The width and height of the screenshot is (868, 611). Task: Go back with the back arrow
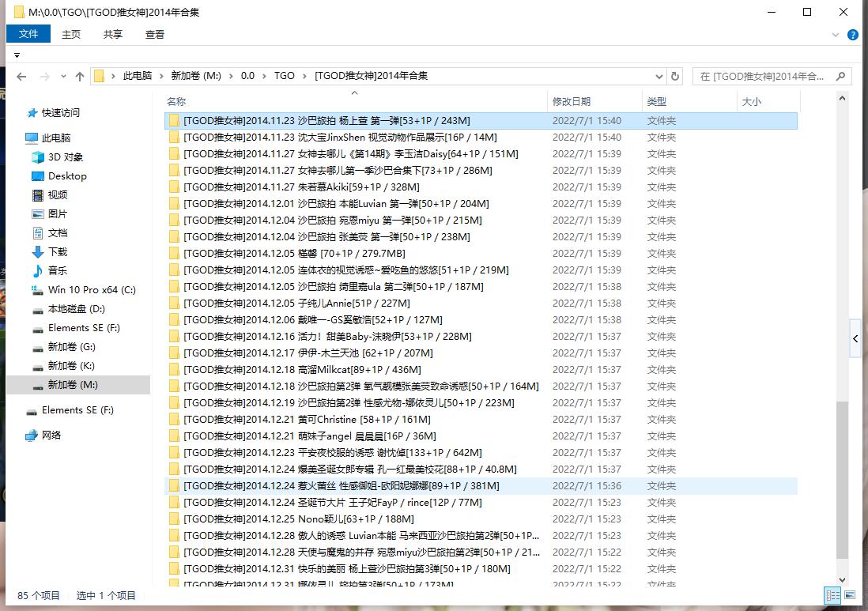[x=21, y=77]
